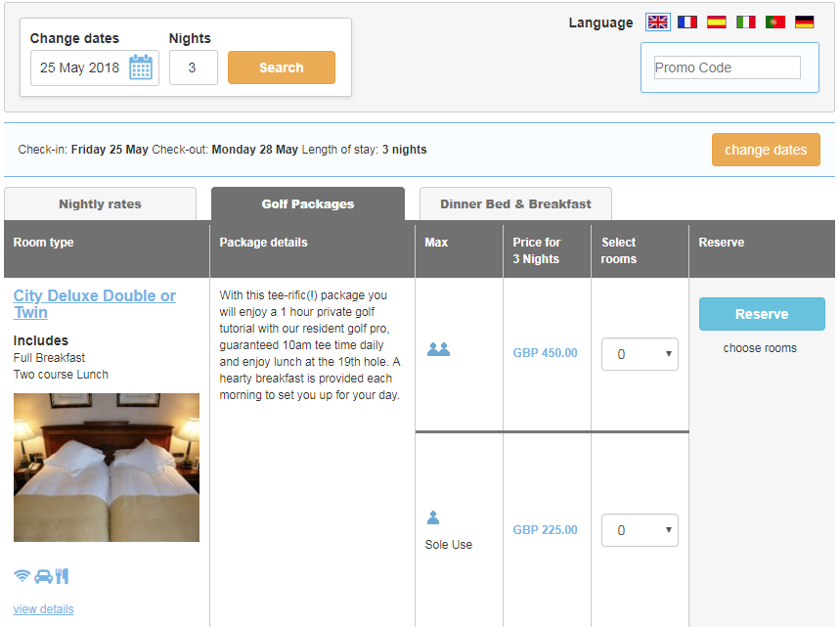Open the calendar date picker icon
Screen dimensions: 840x627
141,67
